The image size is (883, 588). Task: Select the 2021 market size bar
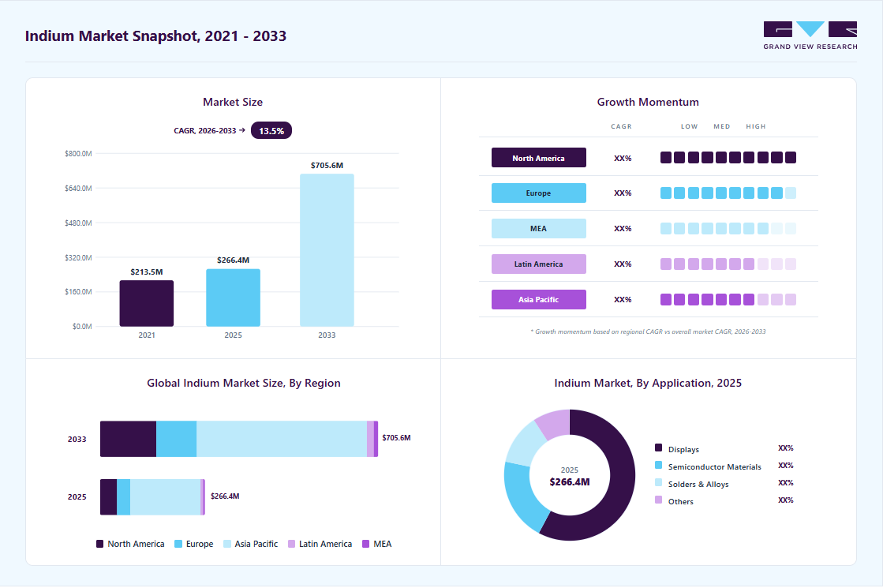point(147,304)
